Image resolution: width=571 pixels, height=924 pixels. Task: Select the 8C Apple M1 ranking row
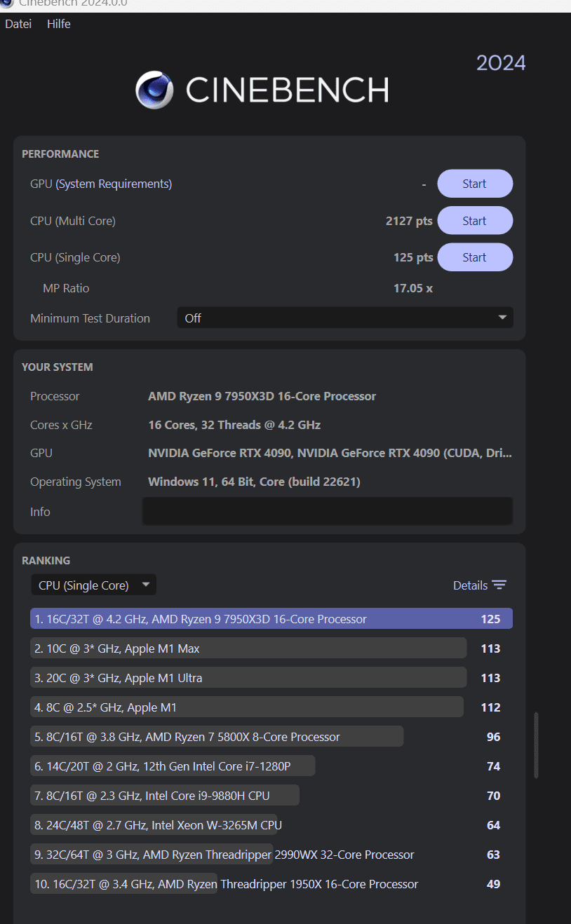point(271,707)
